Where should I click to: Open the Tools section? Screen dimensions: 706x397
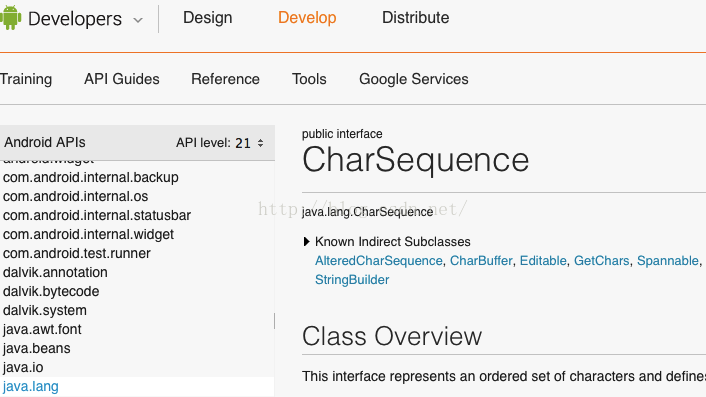(x=309, y=79)
